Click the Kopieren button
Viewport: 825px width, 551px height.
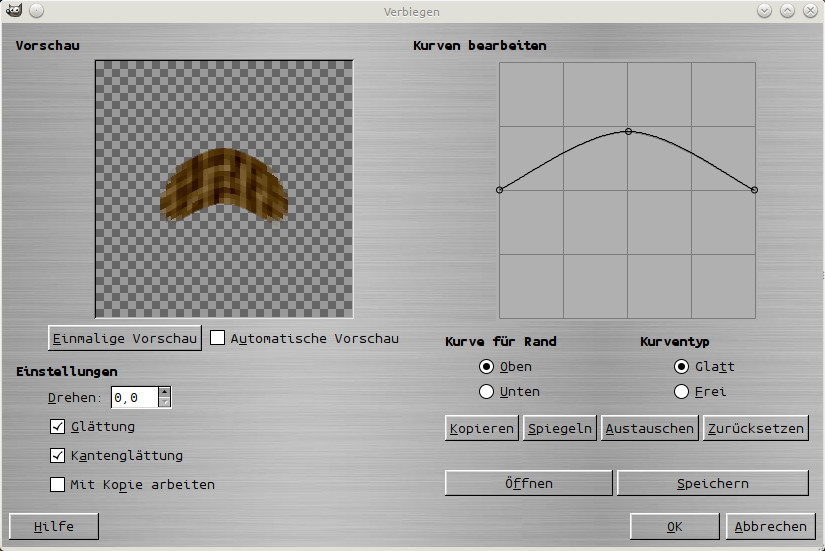481,429
